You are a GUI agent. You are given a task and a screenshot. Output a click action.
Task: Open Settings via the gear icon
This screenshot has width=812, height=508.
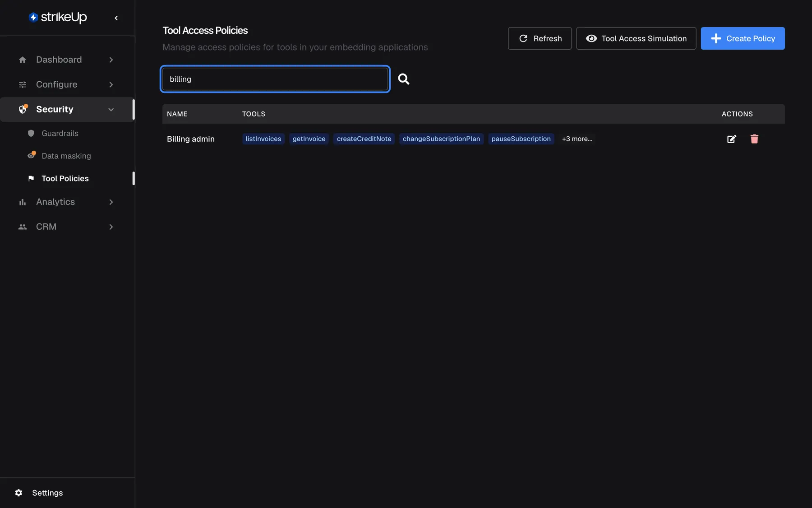point(18,493)
